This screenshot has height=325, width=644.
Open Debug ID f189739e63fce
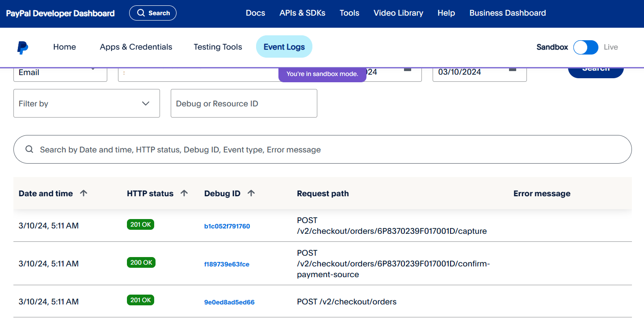[227, 264]
